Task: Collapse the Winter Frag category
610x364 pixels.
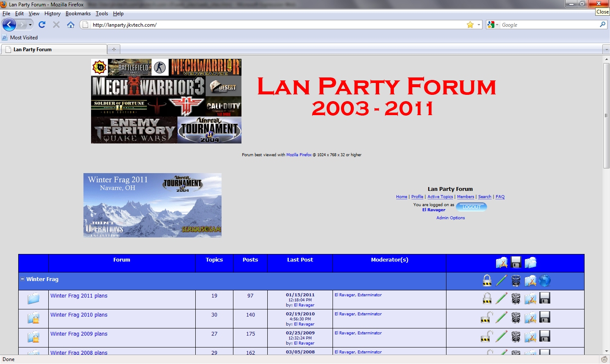Action: click(x=22, y=279)
